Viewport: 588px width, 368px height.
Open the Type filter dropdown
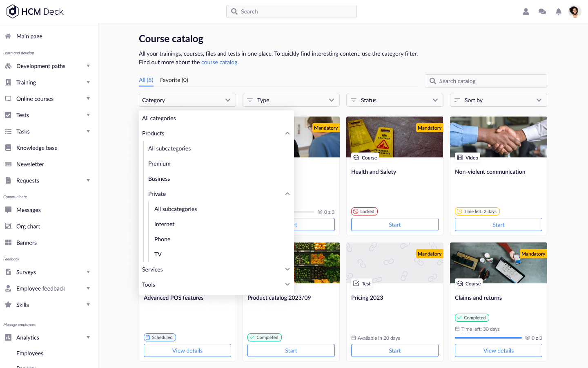[291, 100]
